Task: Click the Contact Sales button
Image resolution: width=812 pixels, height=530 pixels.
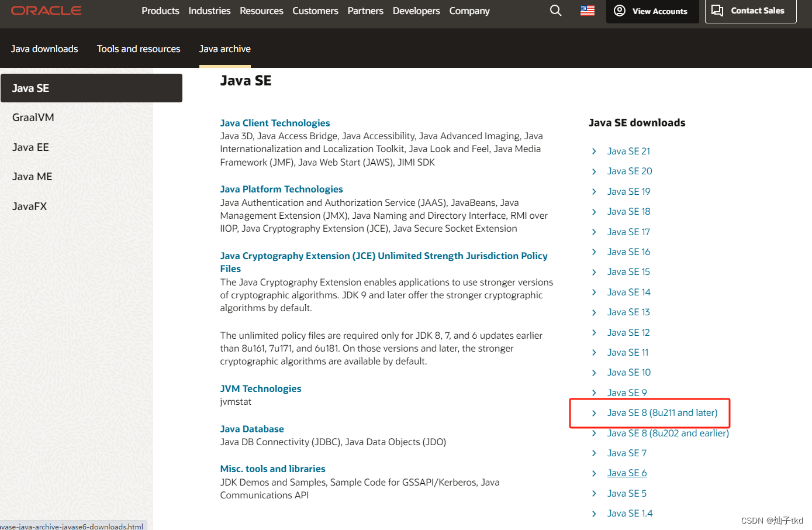Action: click(751, 11)
